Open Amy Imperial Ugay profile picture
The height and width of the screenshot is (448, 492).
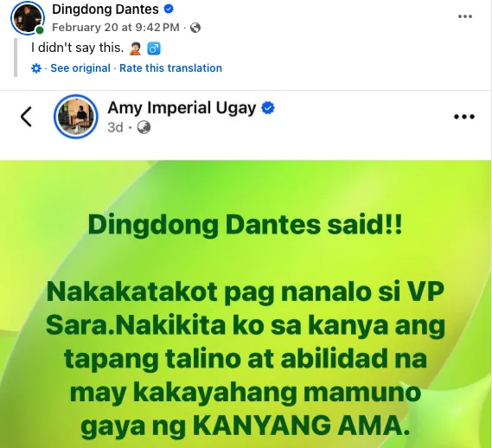(x=76, y=117)
